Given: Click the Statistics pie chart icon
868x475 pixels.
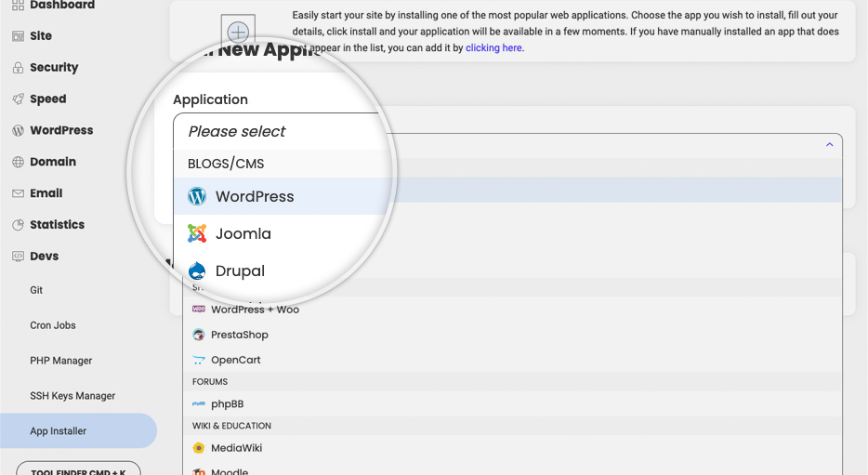Looking at the screenshot, I should (19, 225).
